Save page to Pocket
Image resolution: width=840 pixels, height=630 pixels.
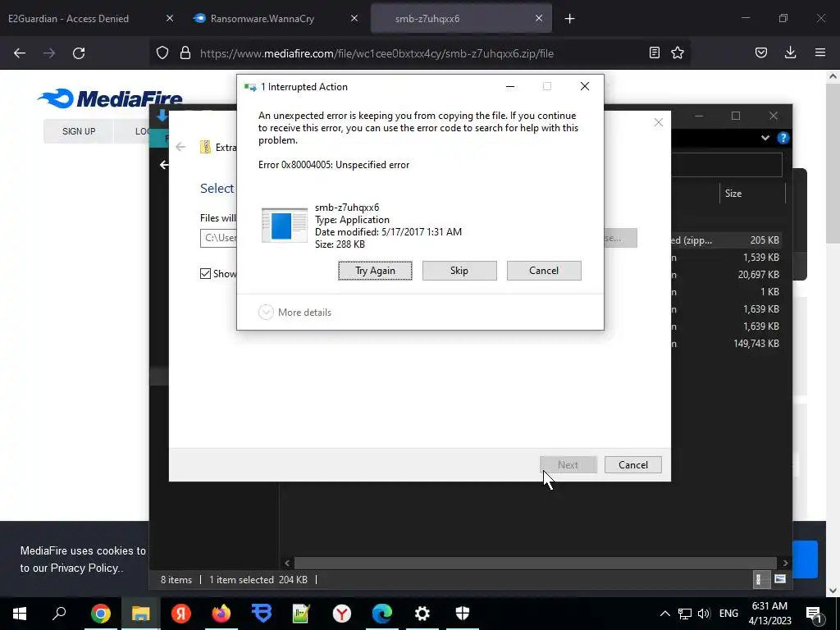click(760, 53)
